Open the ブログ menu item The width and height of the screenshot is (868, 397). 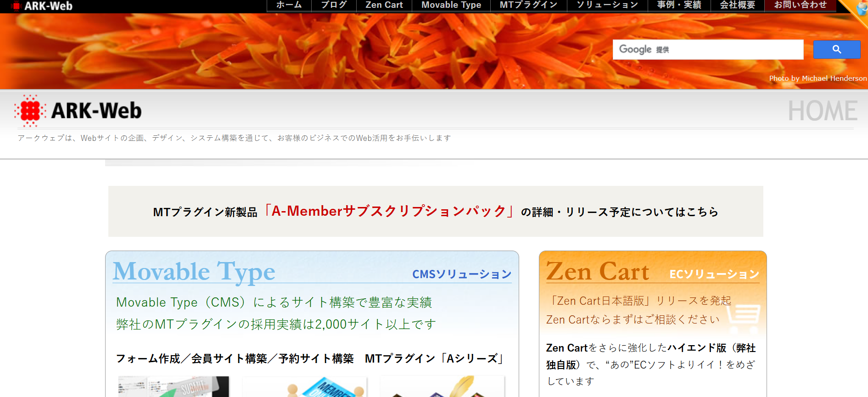click(334, 5)
